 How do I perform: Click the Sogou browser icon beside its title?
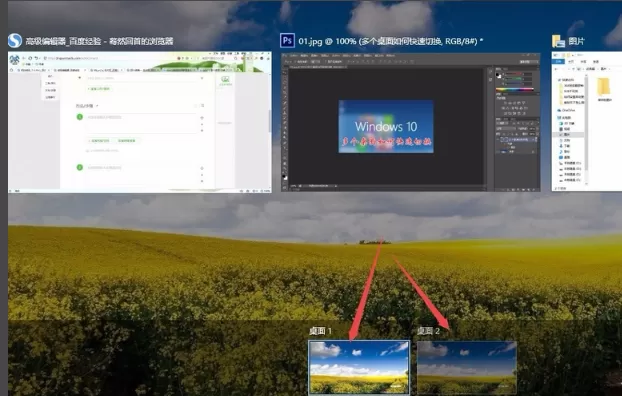(x=15, y=40)
